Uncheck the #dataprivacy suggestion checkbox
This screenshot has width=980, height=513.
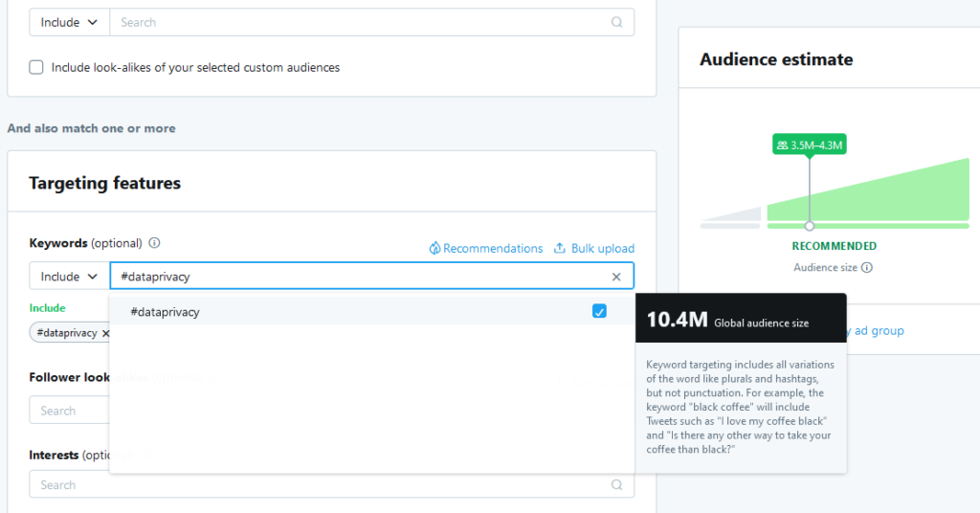pos(599,311)
